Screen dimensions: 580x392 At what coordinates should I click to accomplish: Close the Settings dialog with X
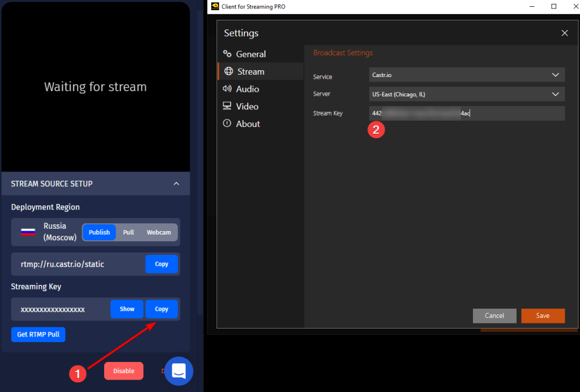tap(564, 33)
